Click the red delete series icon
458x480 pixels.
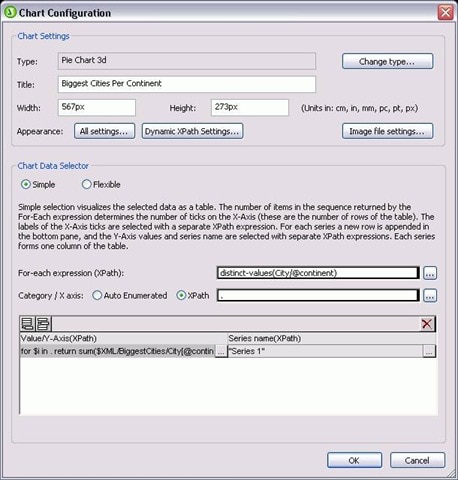coord(427,324)
